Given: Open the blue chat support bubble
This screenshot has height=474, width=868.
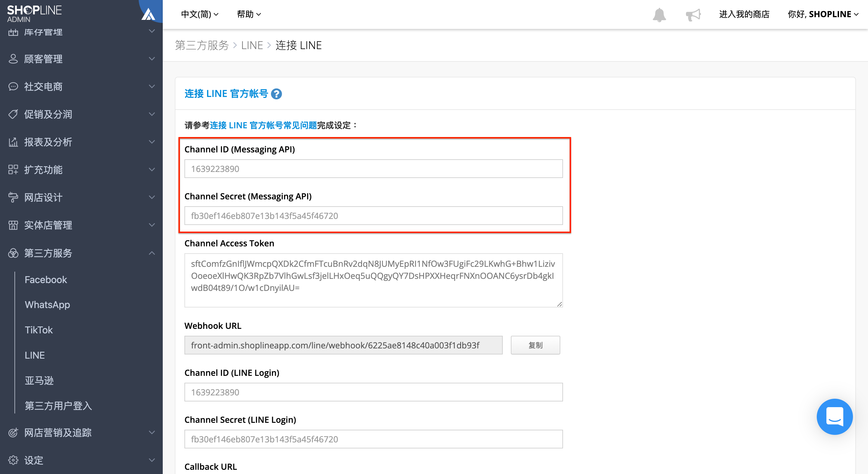Looking at the screenshot, I should click(x=835, y=416).
